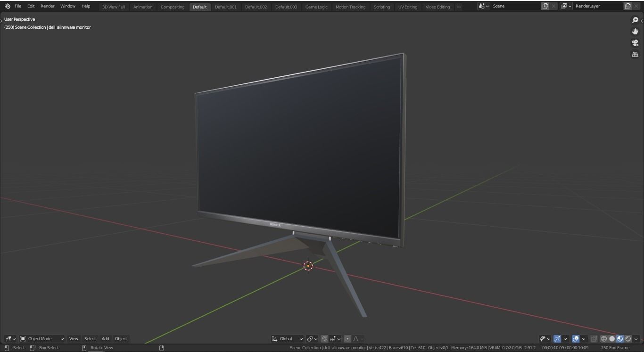This screenshot has height=352, width=644.
Task: Expand the toolbar with the left edge arrow
Action: 1,21
